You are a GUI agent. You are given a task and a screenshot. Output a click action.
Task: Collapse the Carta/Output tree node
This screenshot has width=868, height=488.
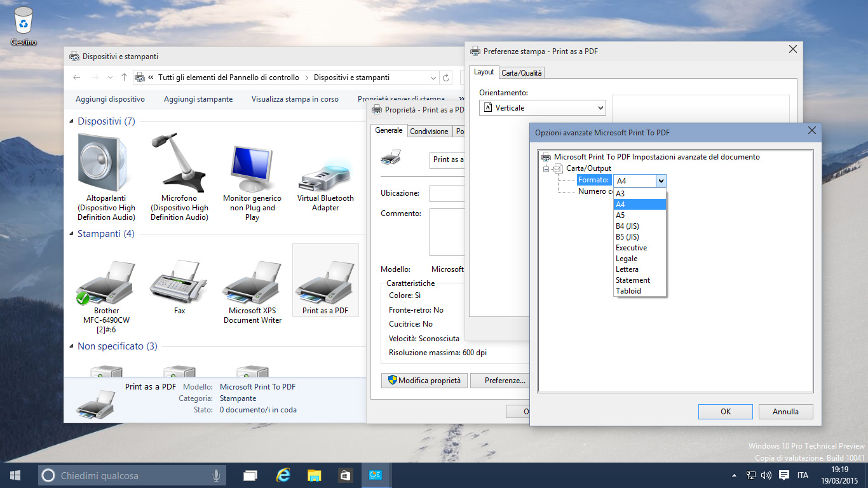point(545,168)
